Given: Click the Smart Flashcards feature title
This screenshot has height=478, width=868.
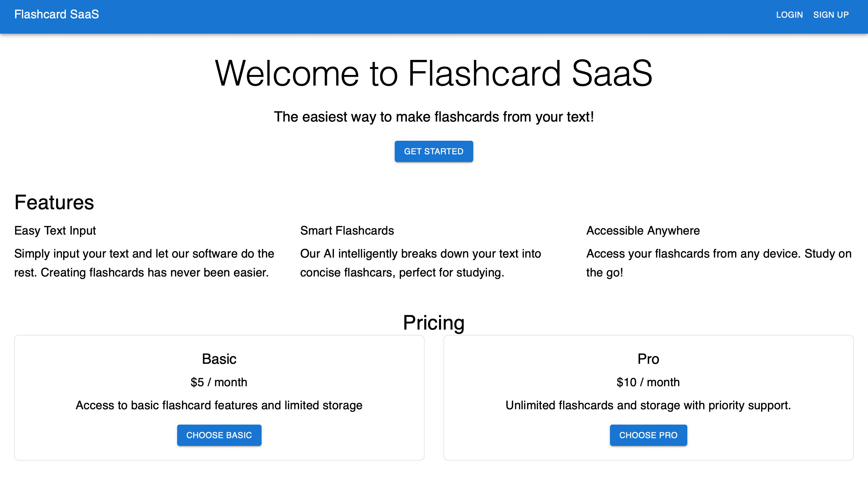Looking at the screenshot, I should [x=347, y=231].
